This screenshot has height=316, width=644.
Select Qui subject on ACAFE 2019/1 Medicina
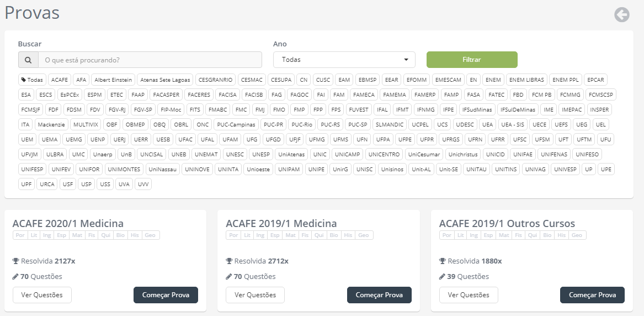[319, 235]
